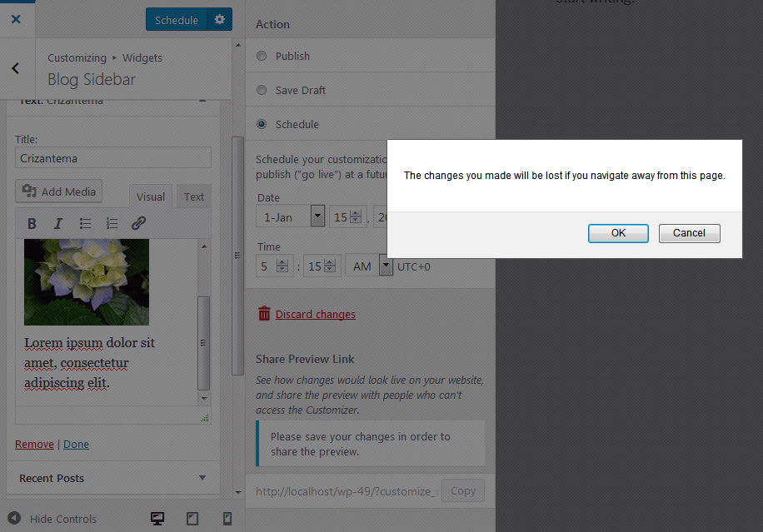763x532 pixels.
Task: Close the Customizer with X icon
Action: pos(16,18)
